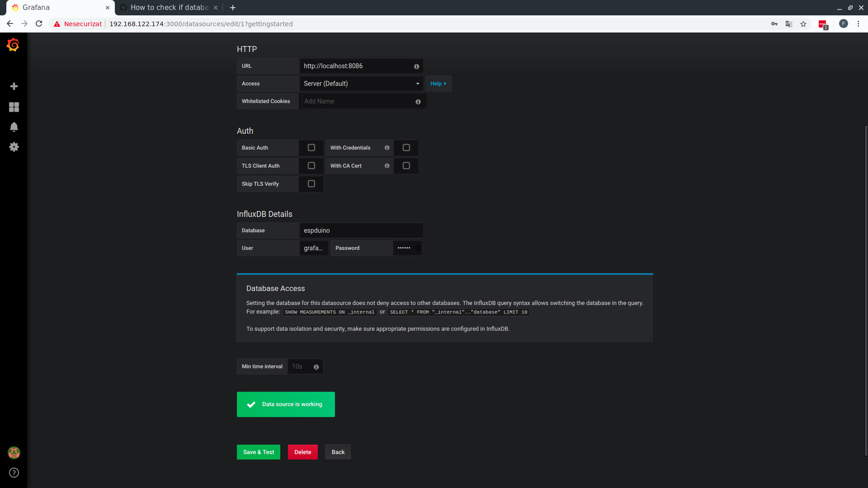
Task: Switch to the Grafana browser tab
Action: pos(61,8)
